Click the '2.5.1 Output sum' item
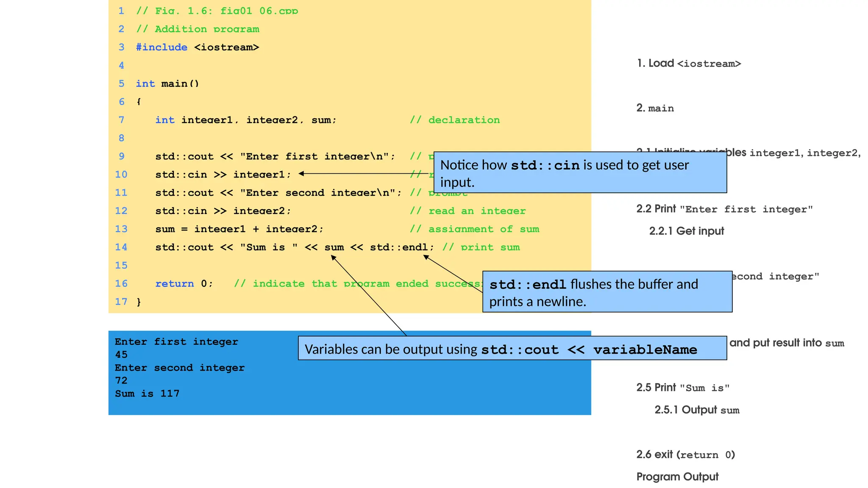This screenshot has width=868, height=488. 697,410
